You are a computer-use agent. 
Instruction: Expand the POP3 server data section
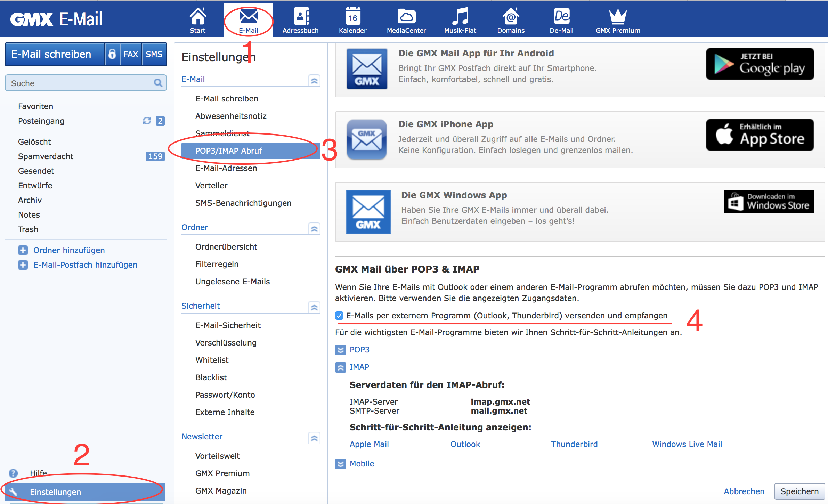pos(341,350)
